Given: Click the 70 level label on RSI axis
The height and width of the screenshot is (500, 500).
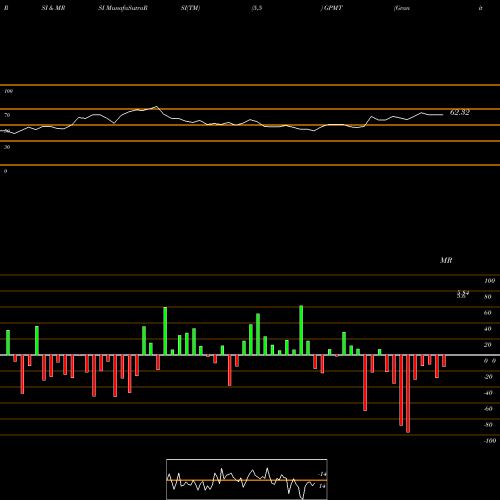Looking at the screenshot, I should [7, 115].
